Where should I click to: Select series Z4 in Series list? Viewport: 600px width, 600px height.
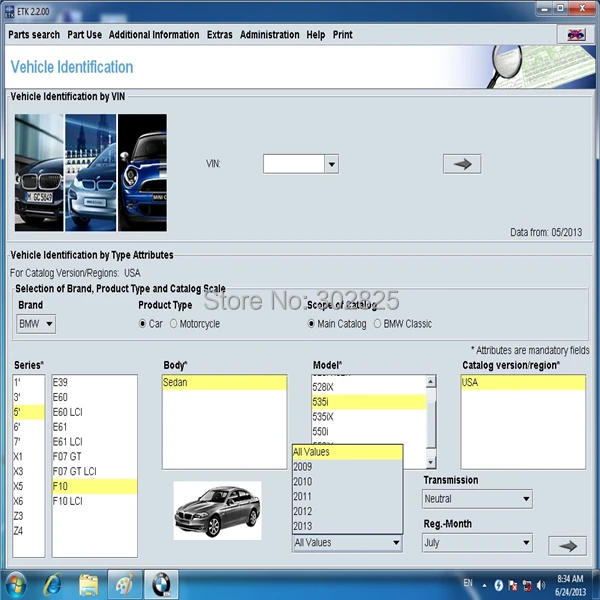(x=29, y=531)
